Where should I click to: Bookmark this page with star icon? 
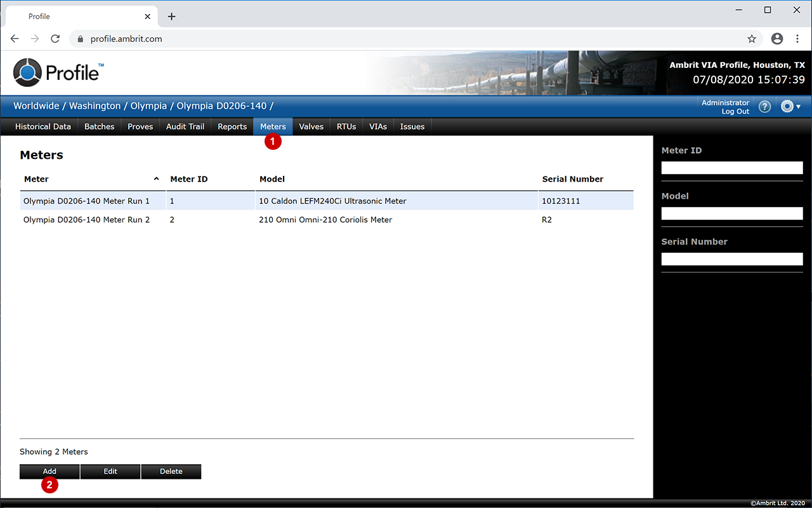(x=752, y=39)
